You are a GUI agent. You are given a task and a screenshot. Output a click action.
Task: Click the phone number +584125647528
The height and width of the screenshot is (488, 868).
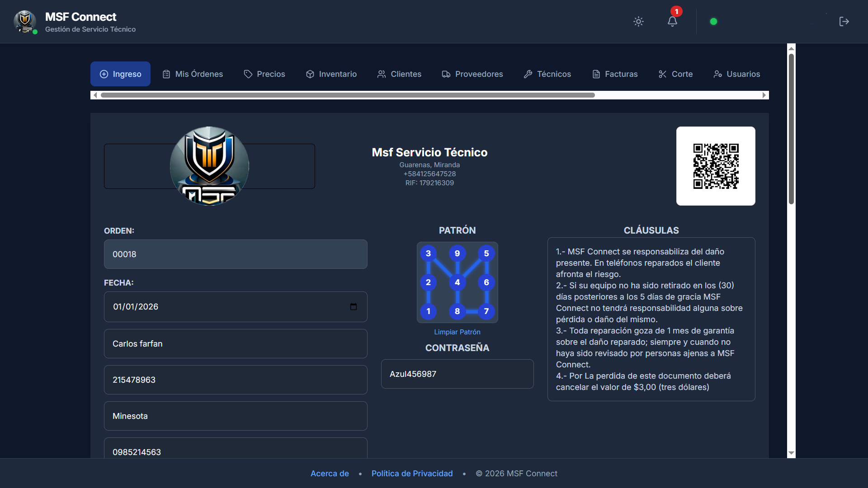click(x=429, y=174)
